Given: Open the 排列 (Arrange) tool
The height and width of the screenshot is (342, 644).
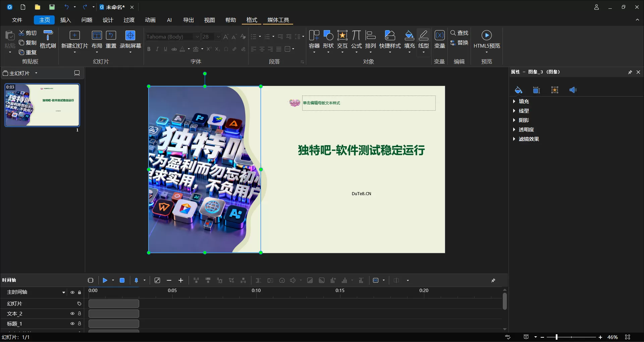Looking at the screenshot, I should point(370,40).
